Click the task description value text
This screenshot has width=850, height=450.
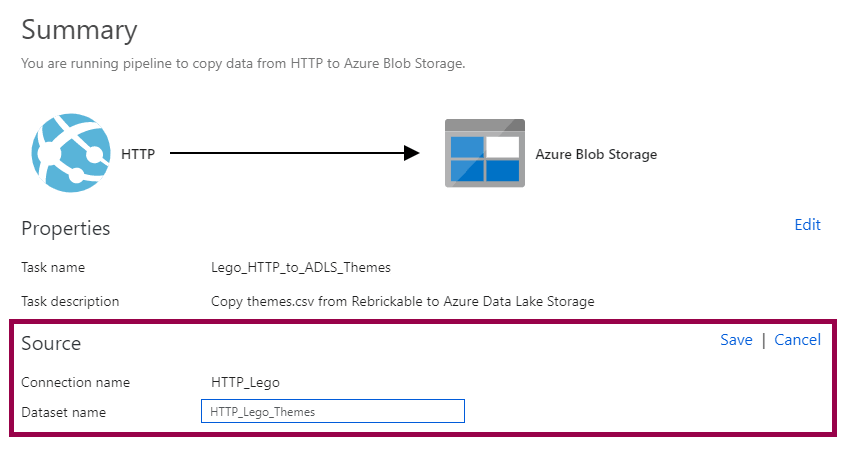click(403, 301)
